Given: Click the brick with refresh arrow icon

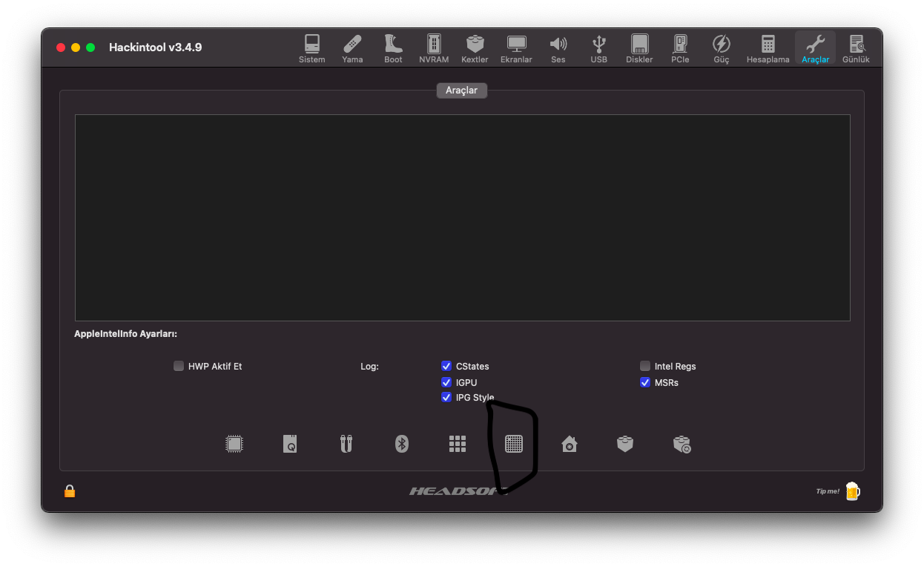Looking at the screenshot, I should click(x=682, y=444).
